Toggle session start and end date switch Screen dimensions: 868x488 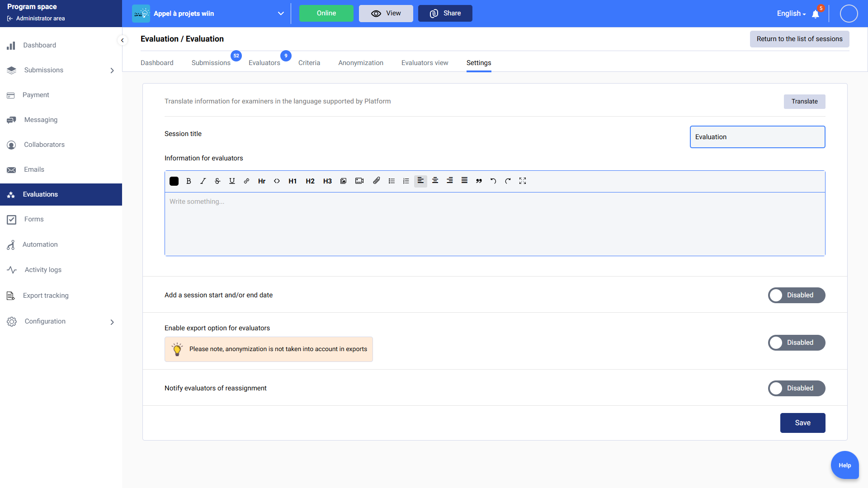[x=796, y=296]
